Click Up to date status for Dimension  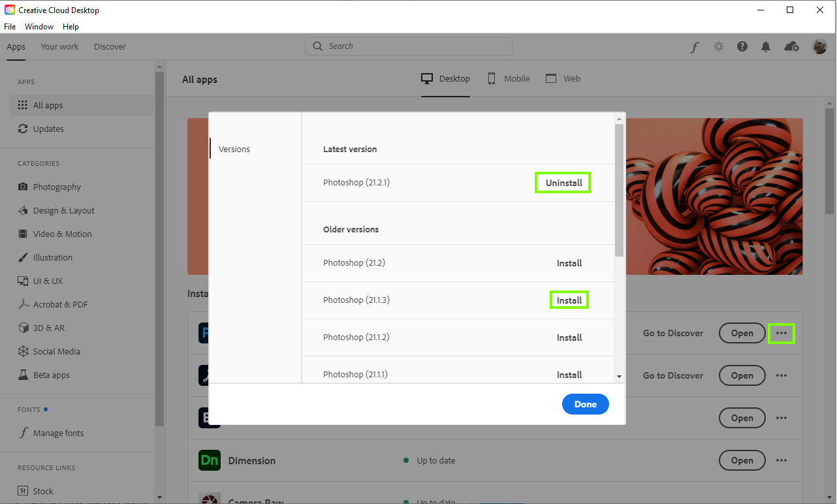click(x=430, y=460)
